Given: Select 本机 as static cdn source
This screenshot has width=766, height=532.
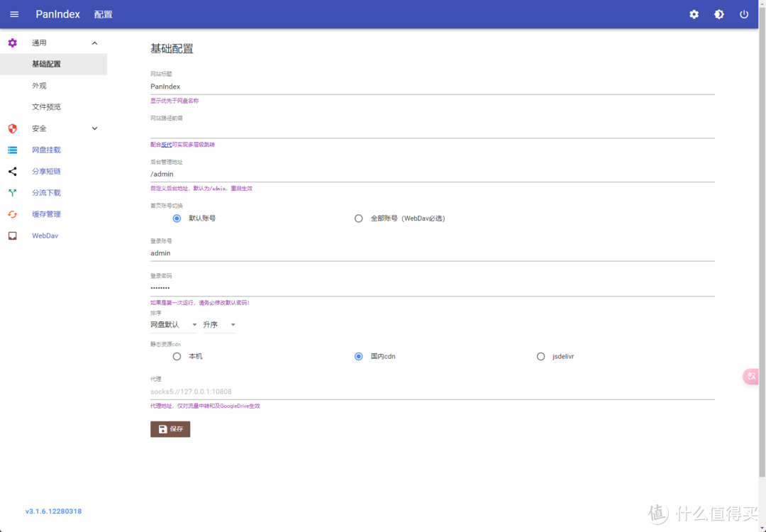Looking at the screenshot, I should point(177,357).
